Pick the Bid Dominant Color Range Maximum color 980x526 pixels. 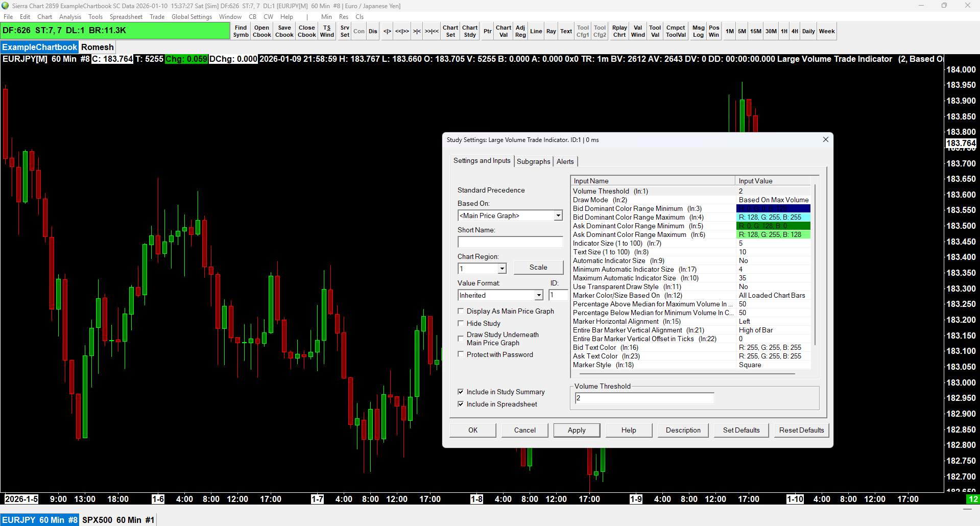click(x=773, y=217)
